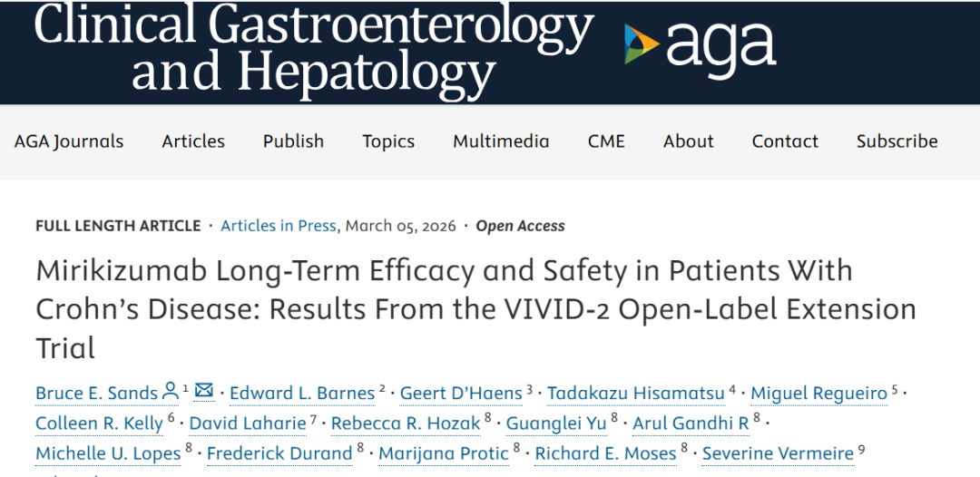Follow the Articles in Press link
Screen dimensions: 980x477
point(279,226)
